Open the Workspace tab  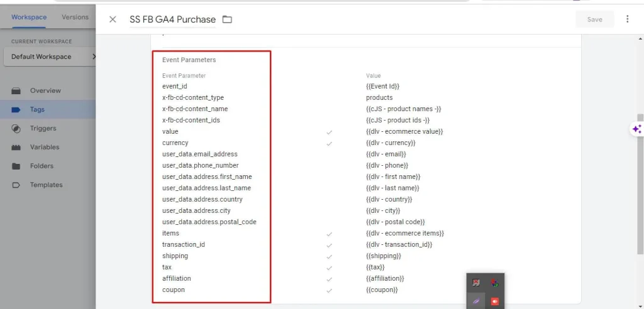pos(29,17)
